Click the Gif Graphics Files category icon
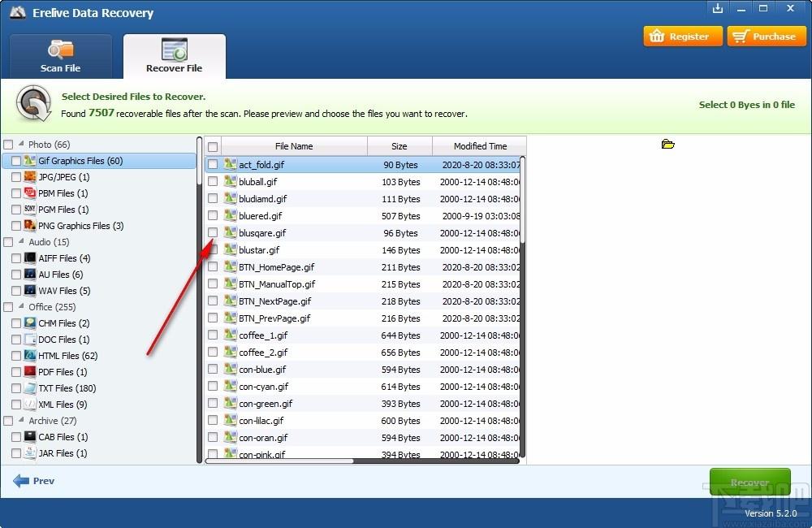Screen dimensions: 812x528 [30, 161]
